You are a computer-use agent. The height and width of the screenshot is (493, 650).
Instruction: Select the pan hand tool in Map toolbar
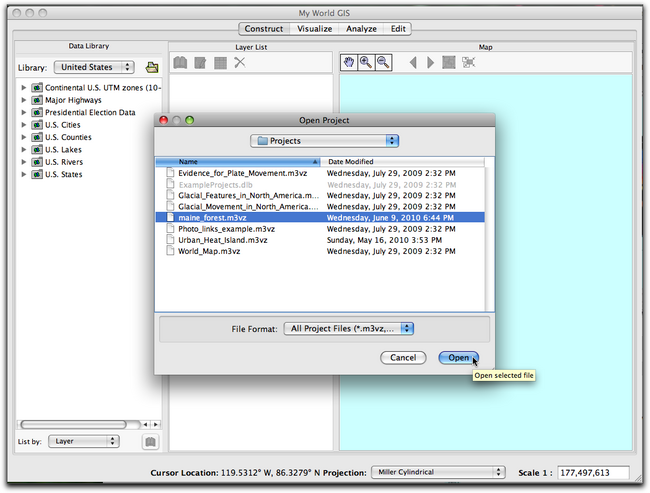click(349, 63)
